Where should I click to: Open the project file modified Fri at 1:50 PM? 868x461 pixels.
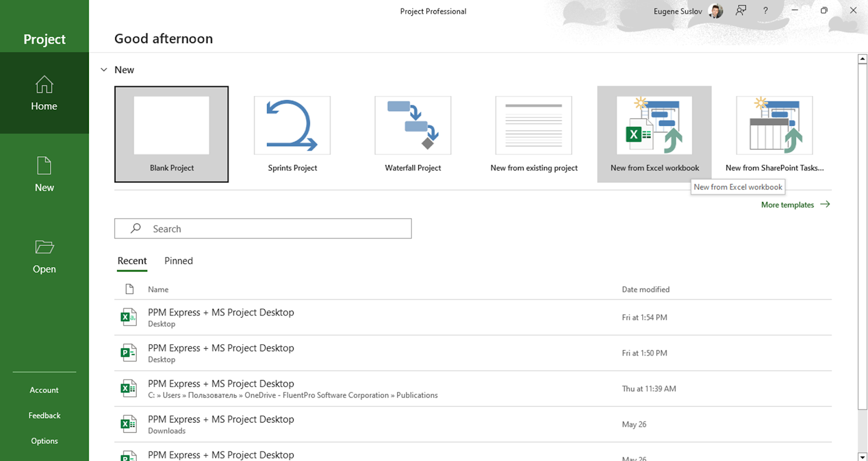coord(473,353)
